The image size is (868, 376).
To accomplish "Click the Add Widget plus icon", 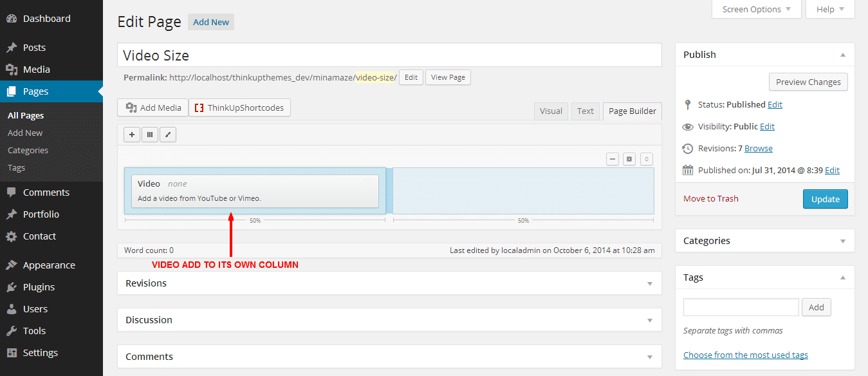I will 132,135.
